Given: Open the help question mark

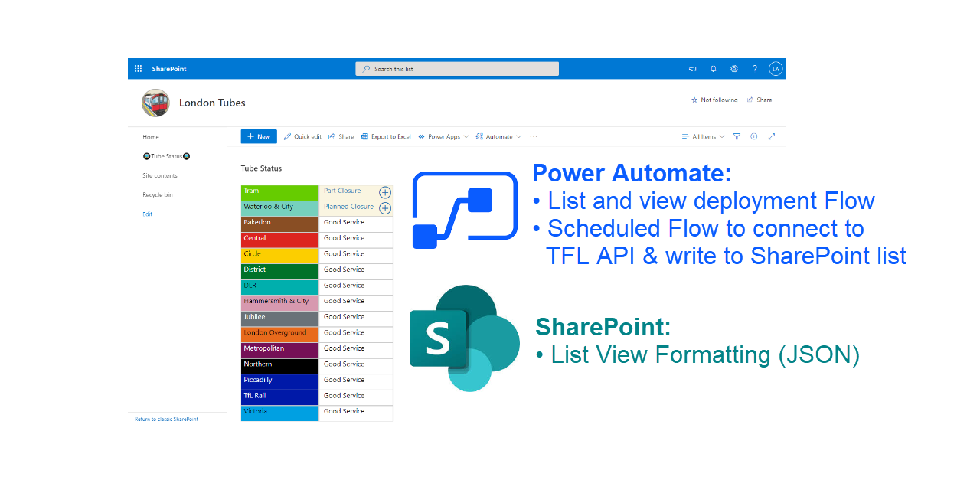Looking at the screenshot, I should 755,69.
